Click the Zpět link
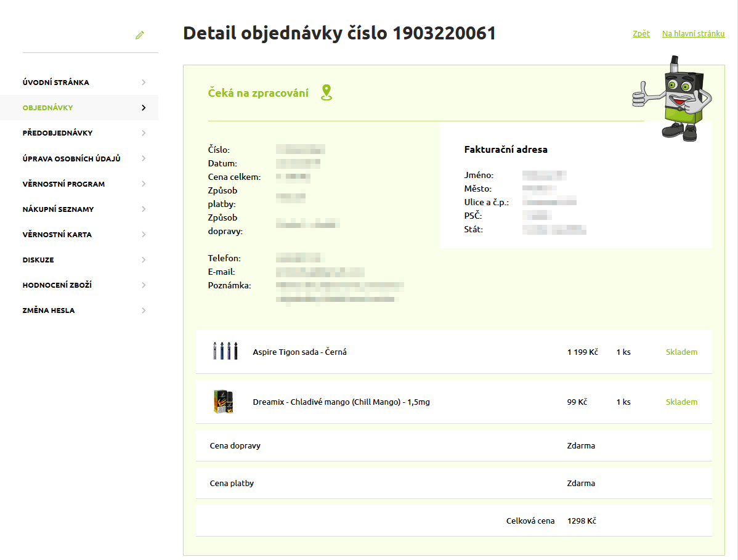Screen dimensions: 738x560 click(x=641, y=34)
